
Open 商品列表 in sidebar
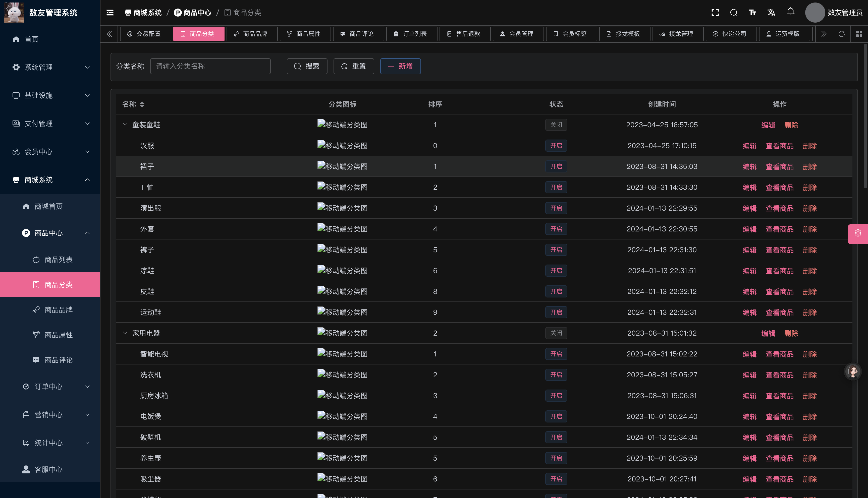pyautogui.click(x=50, y=260)
